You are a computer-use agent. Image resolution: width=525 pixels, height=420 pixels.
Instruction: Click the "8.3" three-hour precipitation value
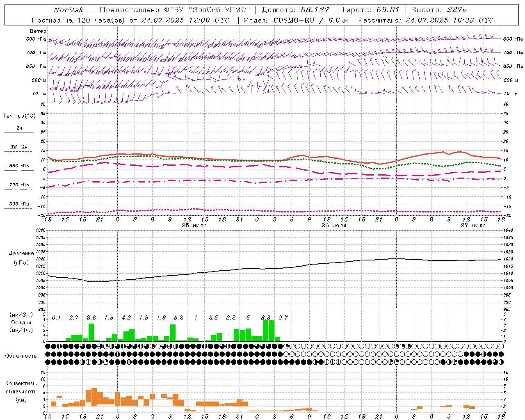(266, 318)
